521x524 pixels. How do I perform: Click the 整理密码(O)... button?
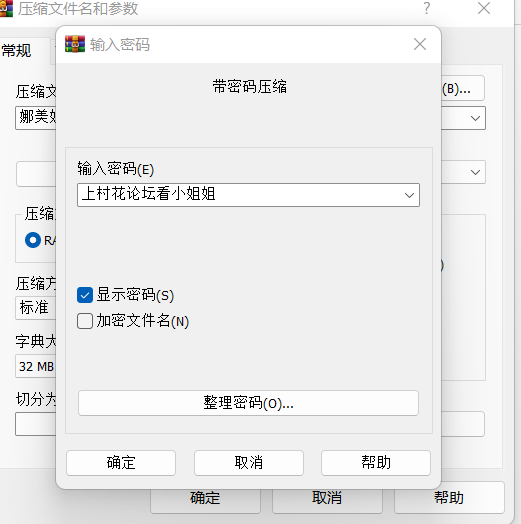pos(248,403)
